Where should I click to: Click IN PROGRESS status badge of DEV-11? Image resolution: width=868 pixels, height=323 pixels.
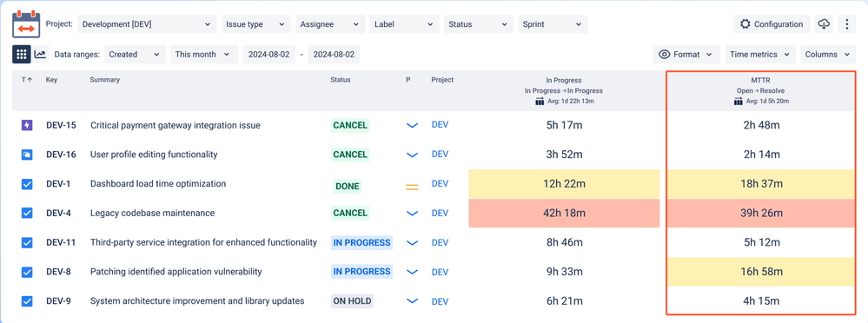tap(361, 242)
